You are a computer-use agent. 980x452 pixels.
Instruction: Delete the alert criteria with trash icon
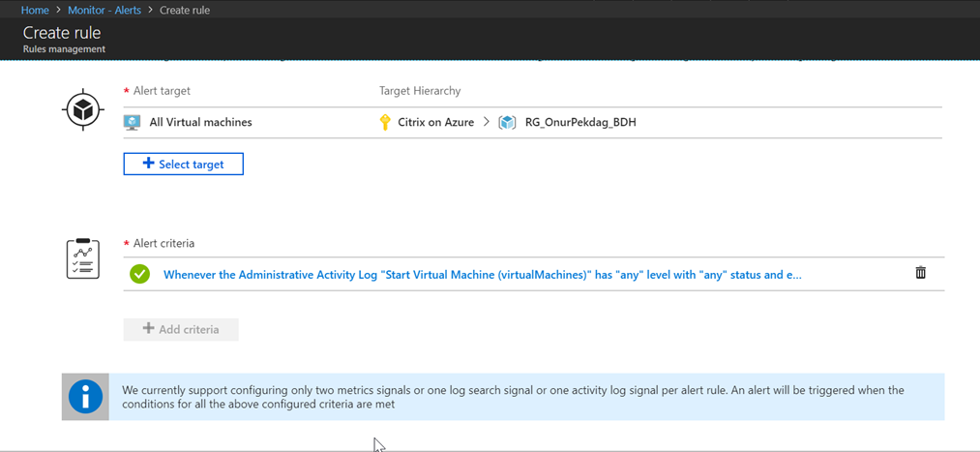tap(921, 273)
